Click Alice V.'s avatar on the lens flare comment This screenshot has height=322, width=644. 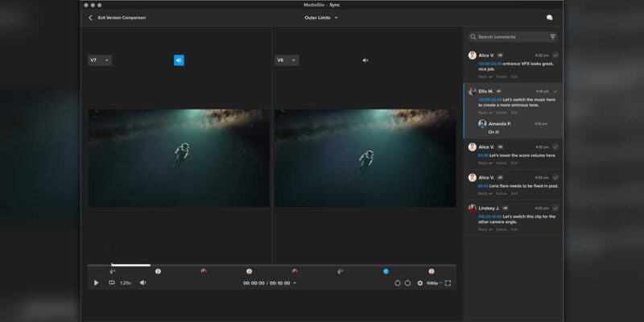point(473,177)
